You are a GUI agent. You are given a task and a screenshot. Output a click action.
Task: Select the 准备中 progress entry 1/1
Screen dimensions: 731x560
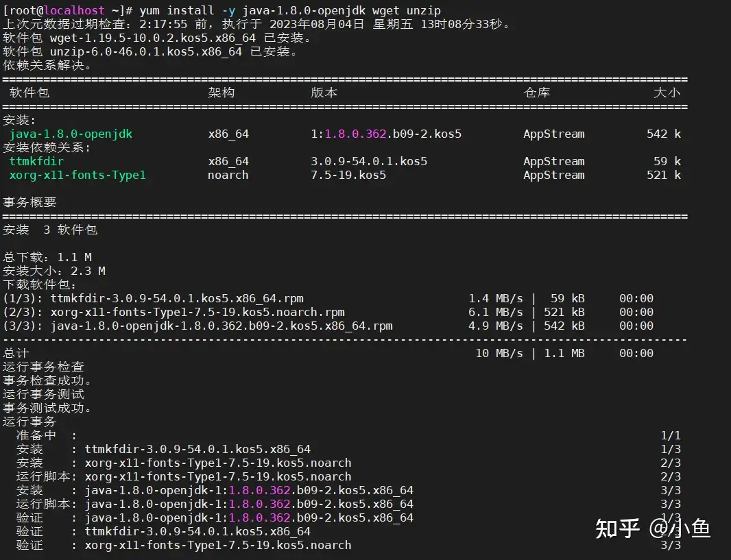click(41, 435)
